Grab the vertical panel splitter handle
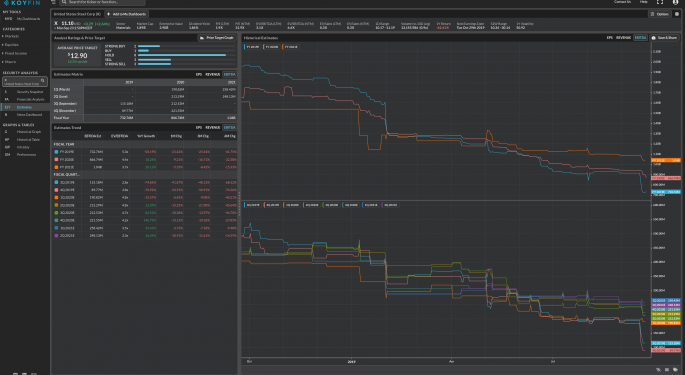Screen dimensions: 685x375 coord(239,204)
